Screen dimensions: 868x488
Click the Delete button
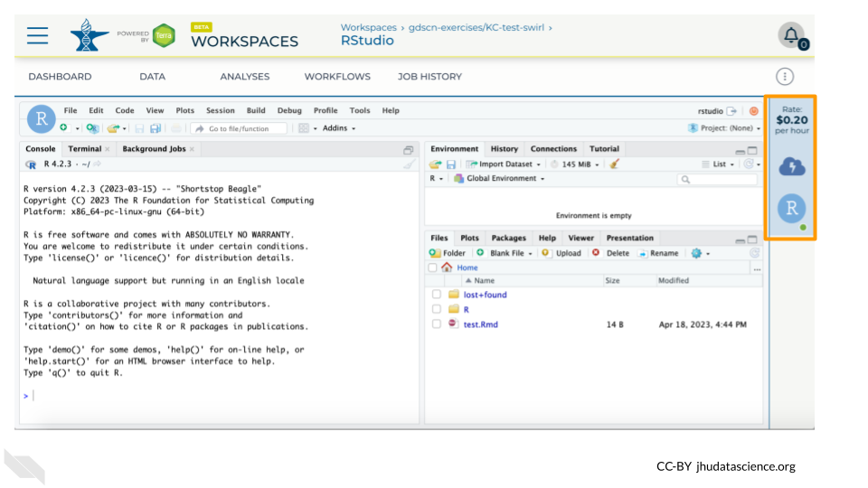pyautogui.click(x=610, y=253)
